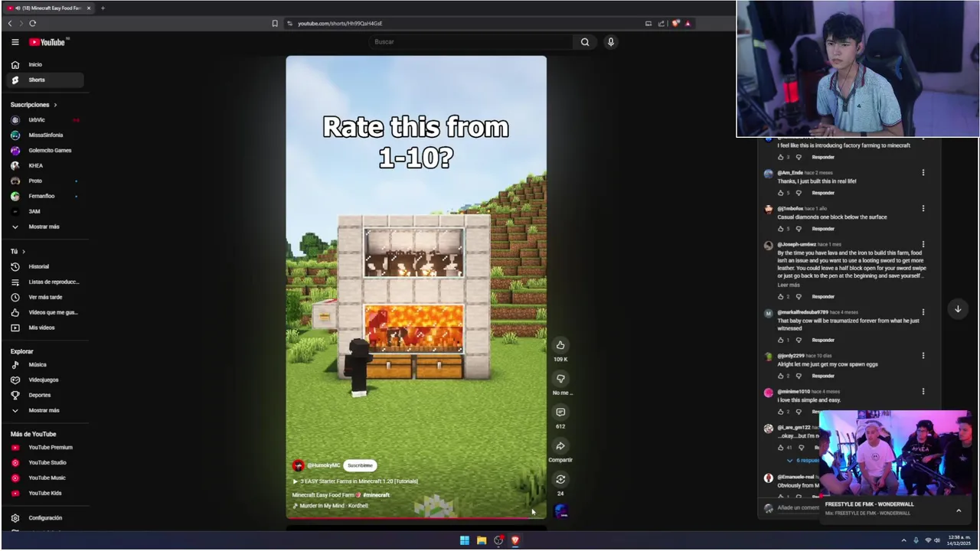The image size is (980, 551).
Task: Open options menu for @Am_Ende comment
Action: (x=923, y=173)
